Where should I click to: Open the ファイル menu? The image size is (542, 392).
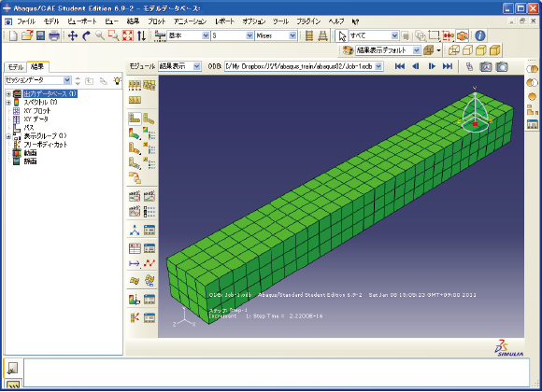(26, 21)
